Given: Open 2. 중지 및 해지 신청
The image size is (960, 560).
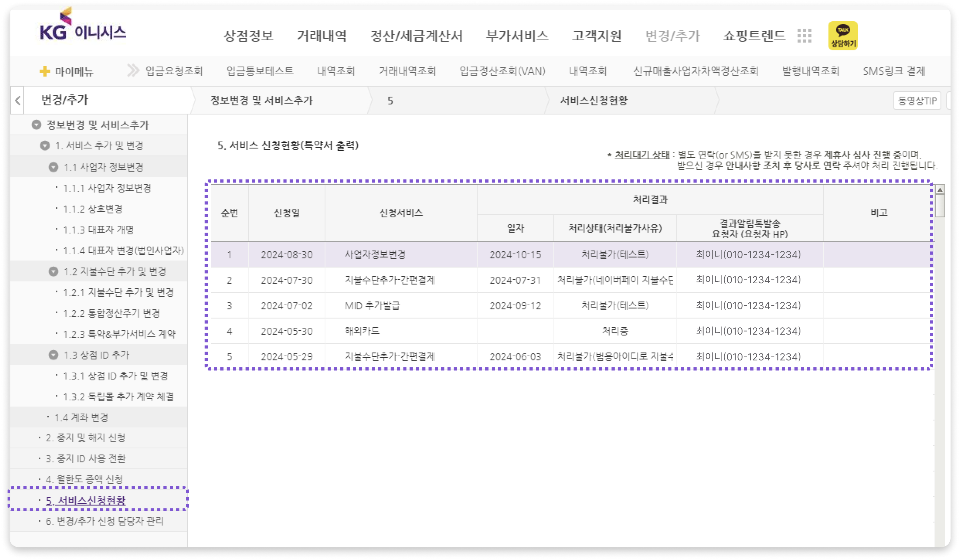Looking at the screenshot, I should (x=86, y=438).
